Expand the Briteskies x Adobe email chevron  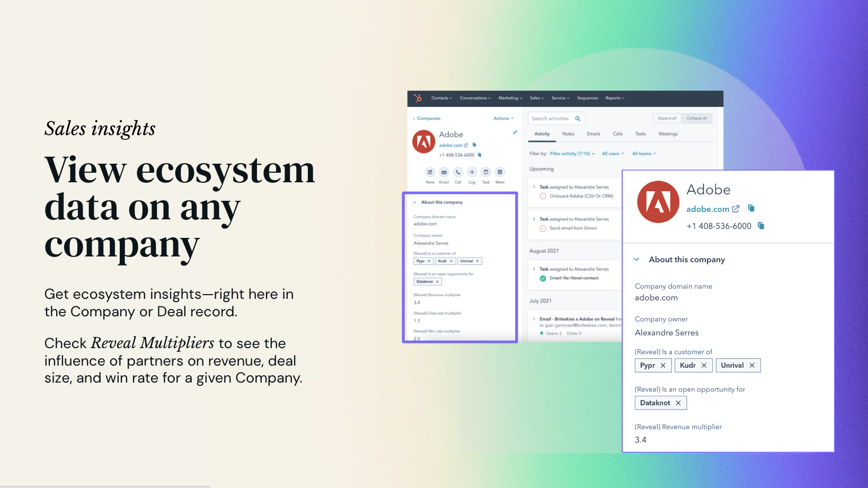pos(534,319)
